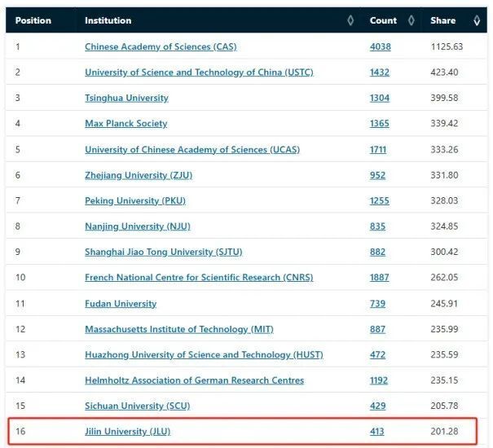493x448 pixels.
Task: Select share value 1125.63
Action: point(447,46)
